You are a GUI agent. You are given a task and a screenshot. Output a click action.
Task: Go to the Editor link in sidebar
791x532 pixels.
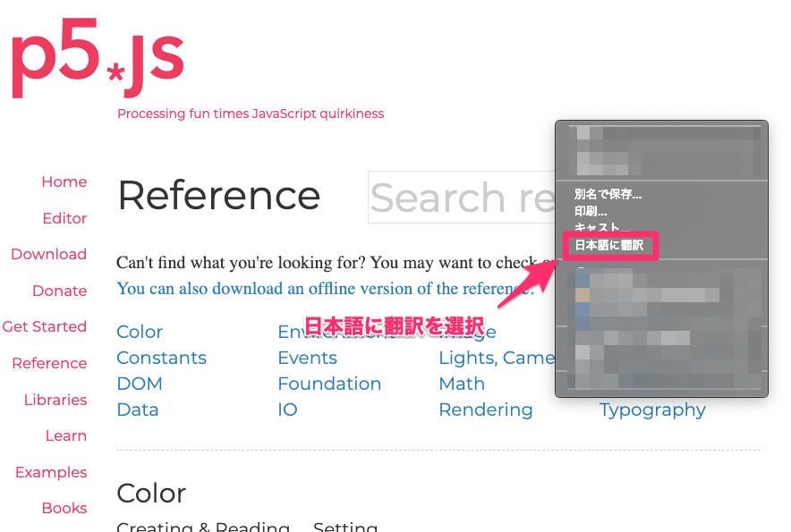click(64, 219)
